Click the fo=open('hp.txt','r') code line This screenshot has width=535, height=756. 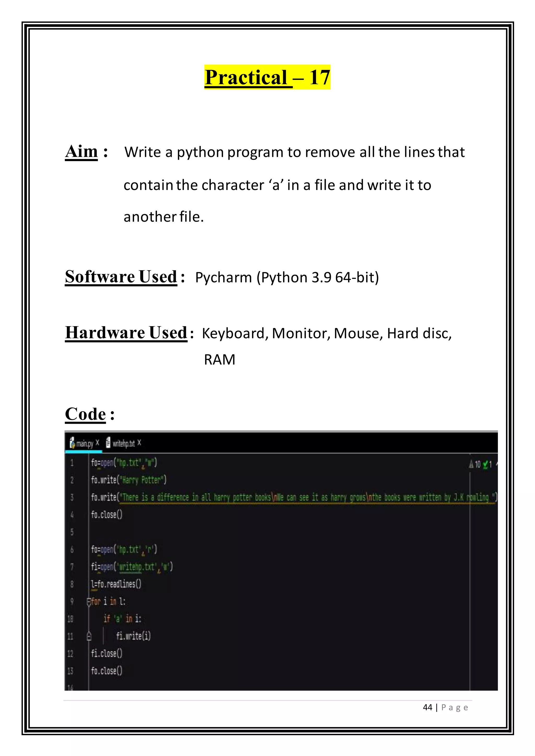(124, 550)
